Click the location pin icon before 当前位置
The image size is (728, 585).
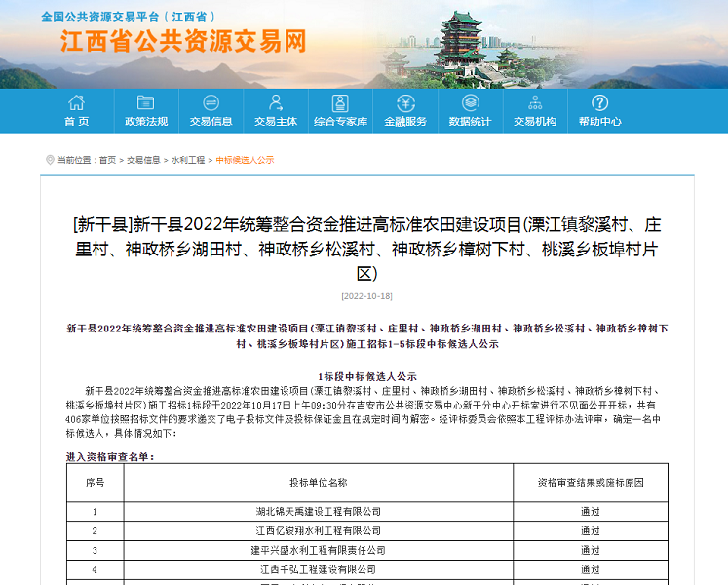(50, 160)
